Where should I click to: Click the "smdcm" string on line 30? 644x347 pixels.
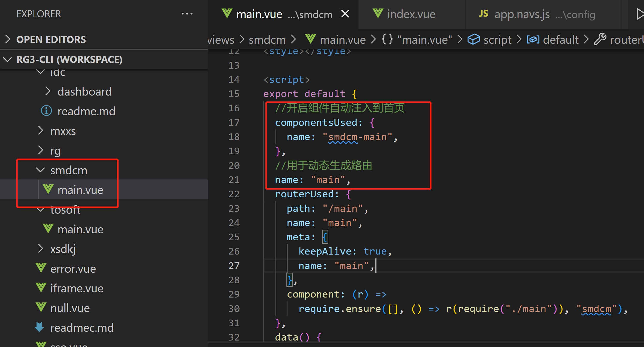pyautogui.click(x=596, y=309)
